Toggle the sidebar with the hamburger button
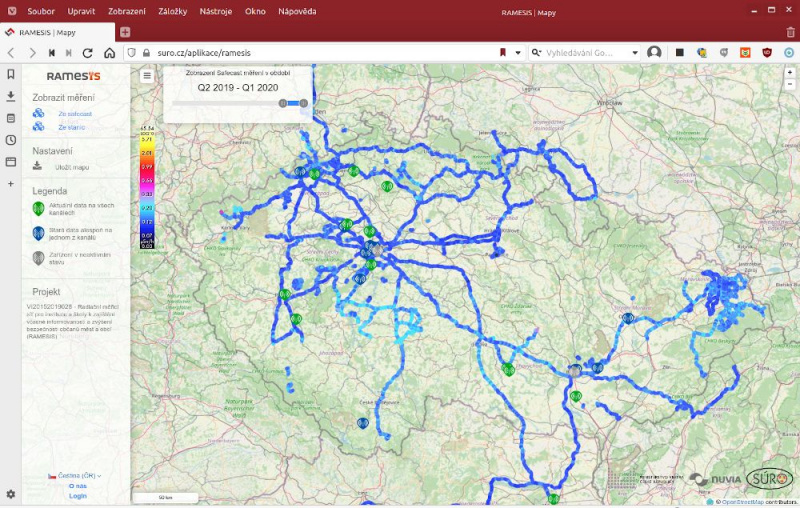800x508 pixels. pos(147,75)
